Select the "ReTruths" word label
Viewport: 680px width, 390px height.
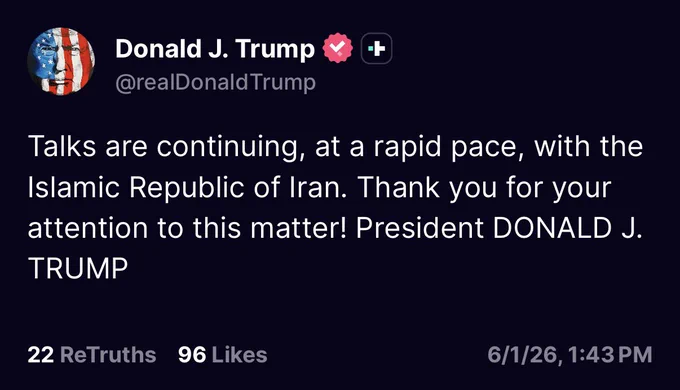(x=108, y=354)
